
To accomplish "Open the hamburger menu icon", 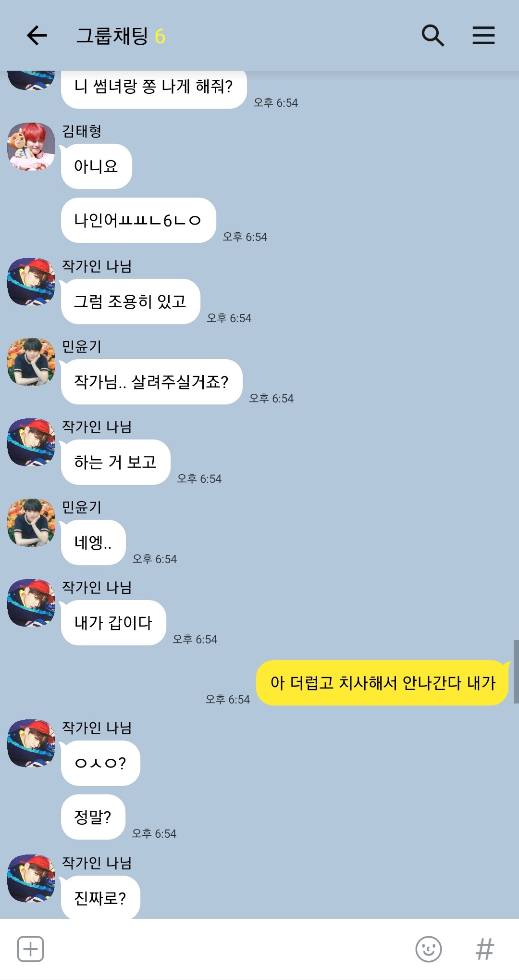I will [483, 36].
